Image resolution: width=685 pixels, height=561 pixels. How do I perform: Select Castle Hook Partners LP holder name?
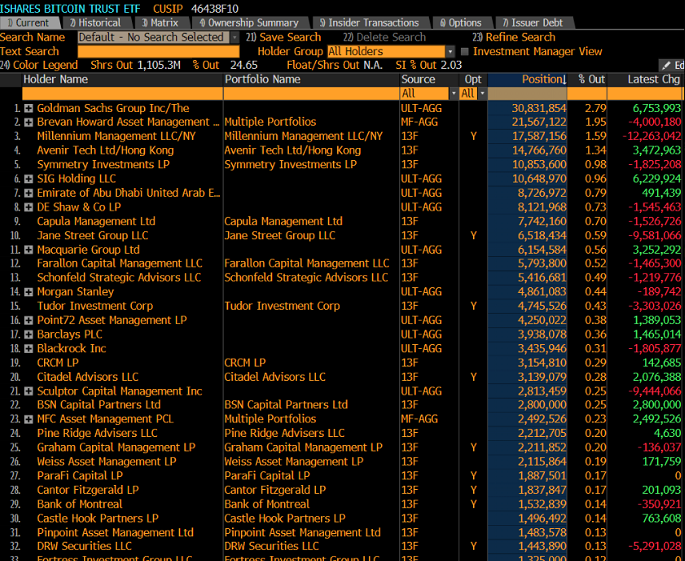98,519
